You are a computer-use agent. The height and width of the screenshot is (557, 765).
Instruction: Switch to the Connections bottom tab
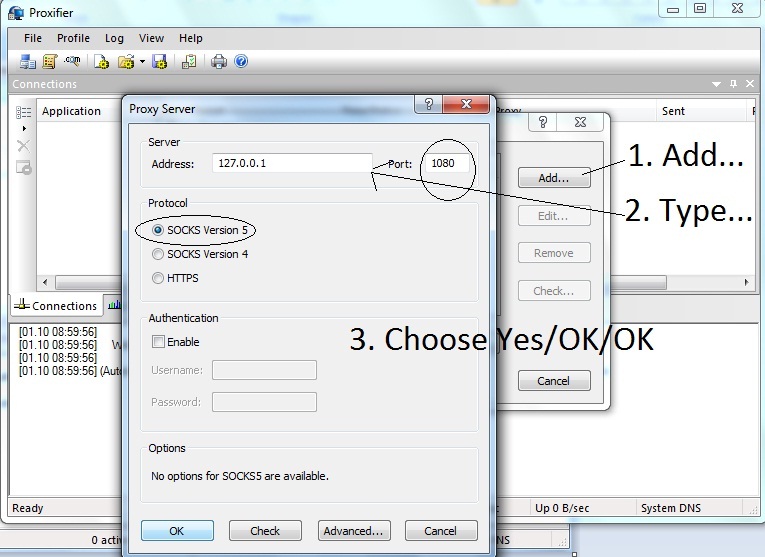pyautogui.click(x=56, y=306)
